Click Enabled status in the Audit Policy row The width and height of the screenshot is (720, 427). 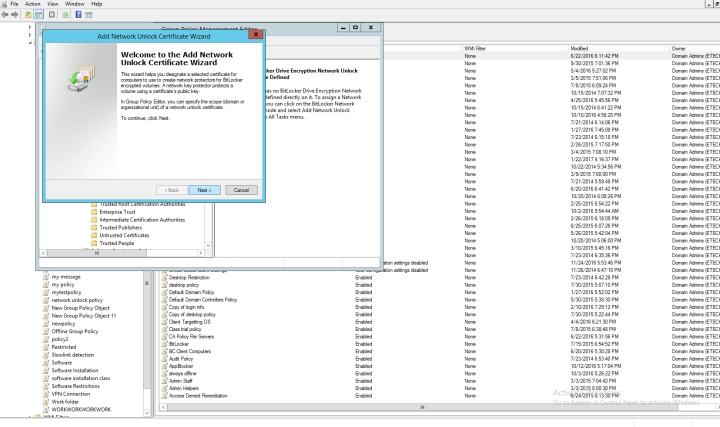pyautogui.click(x=363, y=359)
